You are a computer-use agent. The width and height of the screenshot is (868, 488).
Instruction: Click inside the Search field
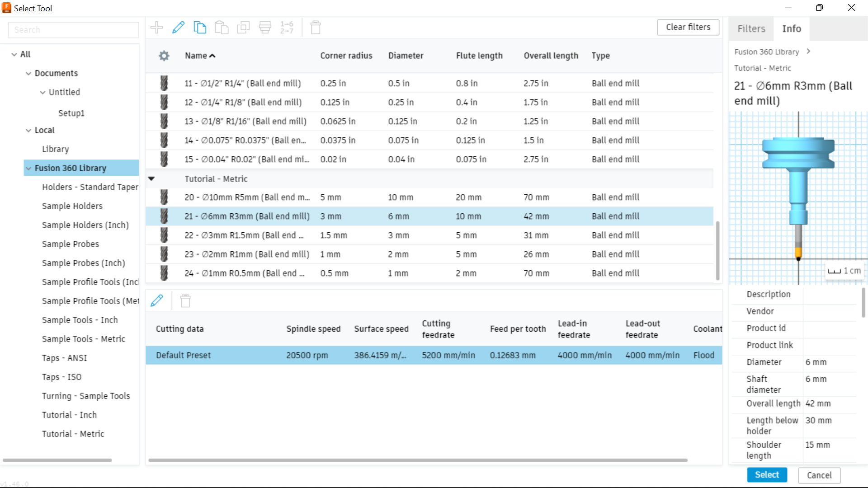[73, 30]
